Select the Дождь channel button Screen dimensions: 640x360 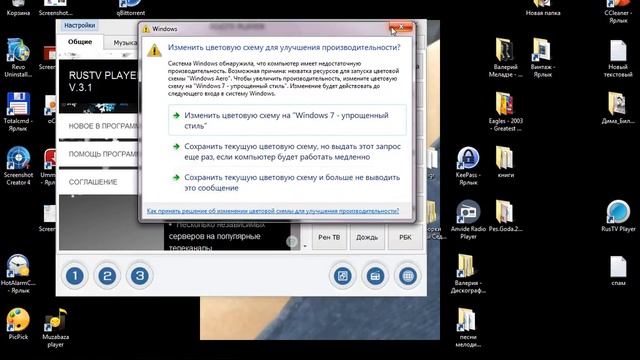(367, 237)
